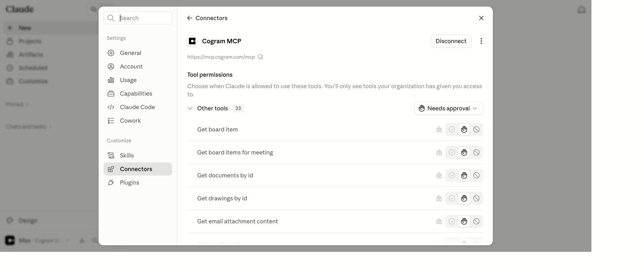Viewport: 644px width, 274px height.
Task: Click the lock icon for Get documents by id
Action: [x=439, y=176]
